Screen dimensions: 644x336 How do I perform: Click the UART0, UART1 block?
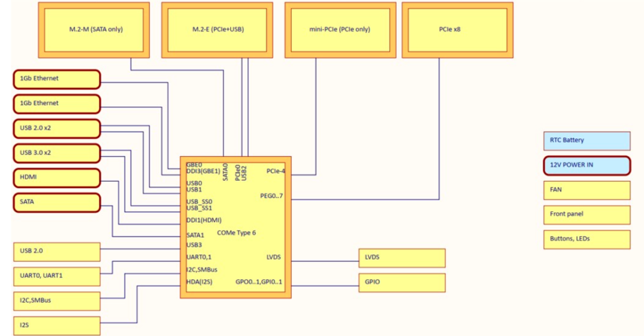pyautogui.click(x=57, y=276)
